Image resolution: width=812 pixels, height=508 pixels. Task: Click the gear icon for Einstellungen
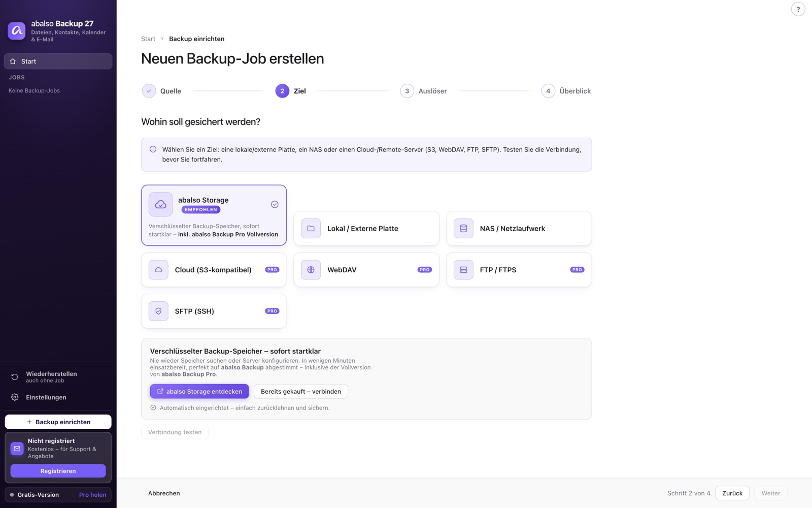(15, 397)
